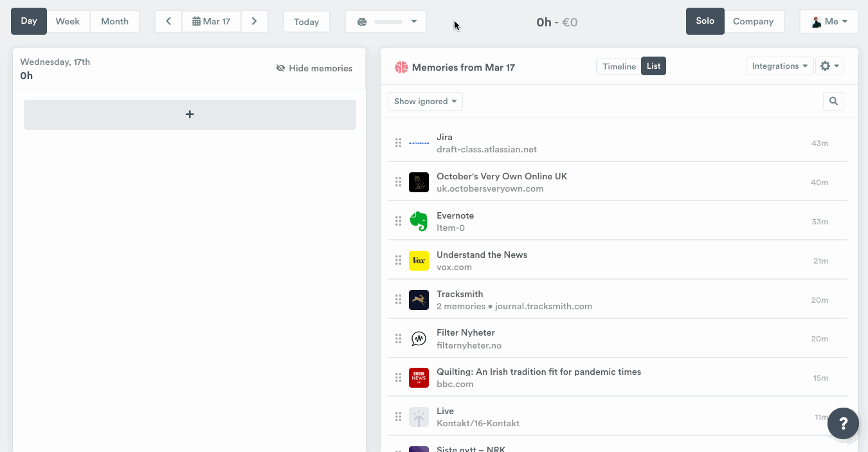Click the yellow Vox icon
The width and height of the screenshot is (868, 452).
tap(419, 260)
